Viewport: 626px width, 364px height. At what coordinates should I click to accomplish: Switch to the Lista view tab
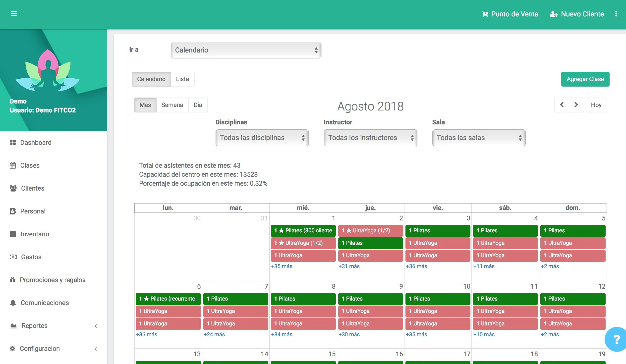tap(182, 79)
